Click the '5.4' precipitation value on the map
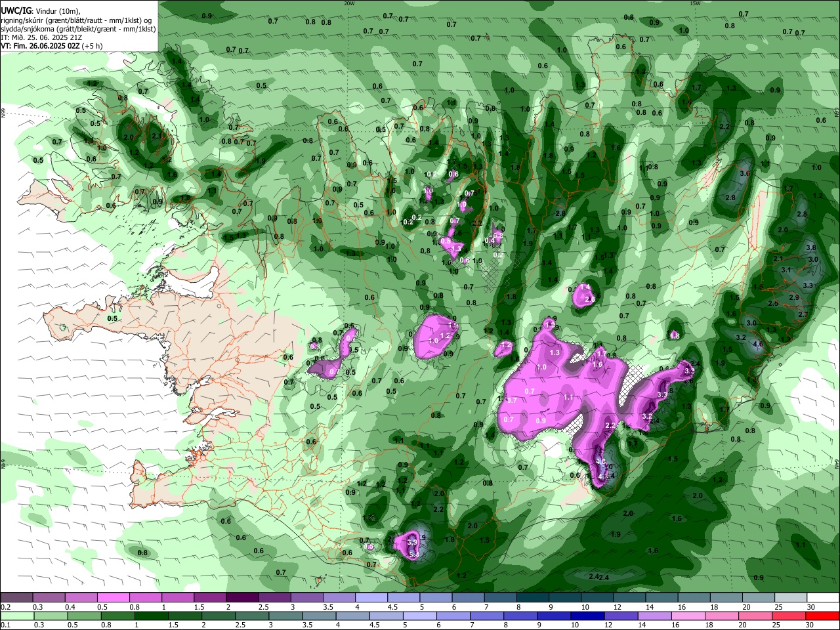 click(x=414, y=556)
